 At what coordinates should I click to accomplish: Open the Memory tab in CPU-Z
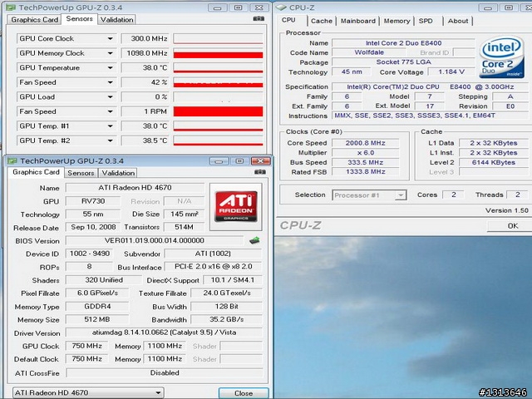pos(397,21)
